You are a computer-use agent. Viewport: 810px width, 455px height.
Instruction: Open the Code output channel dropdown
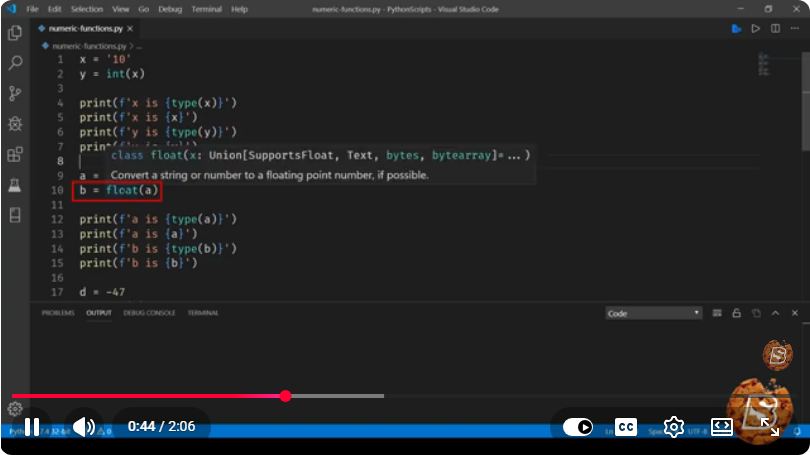click(x=653, y=313)
